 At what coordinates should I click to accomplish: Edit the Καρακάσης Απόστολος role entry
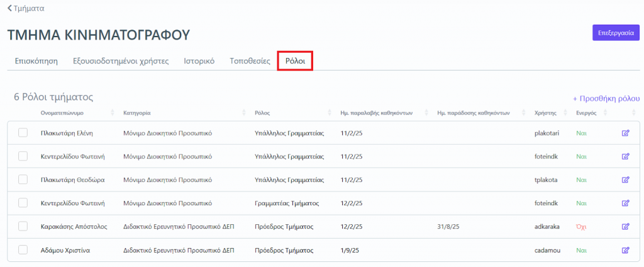[x=625, y=227]
